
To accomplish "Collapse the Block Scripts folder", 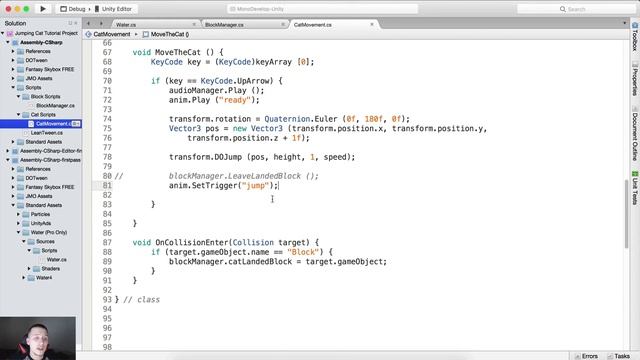I will (18, 96).
